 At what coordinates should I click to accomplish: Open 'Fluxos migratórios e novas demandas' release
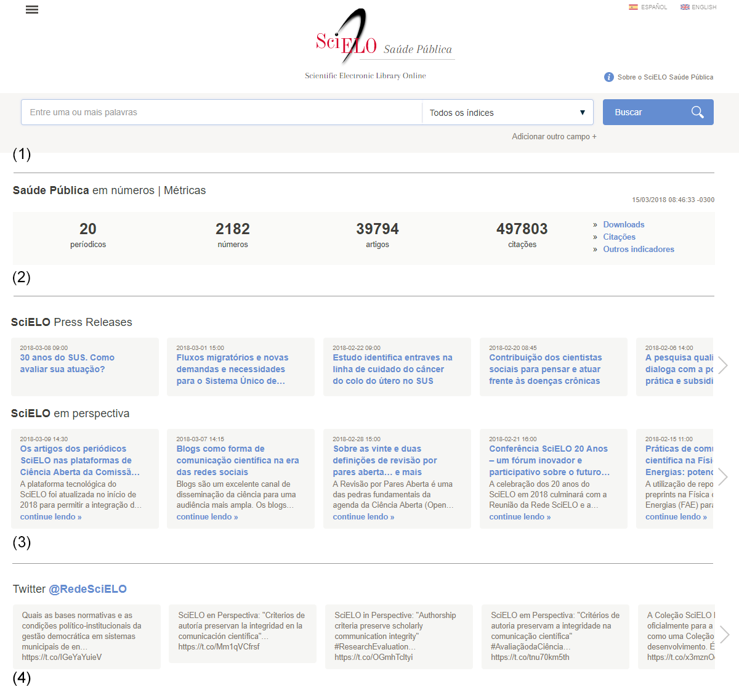(232, 369)
